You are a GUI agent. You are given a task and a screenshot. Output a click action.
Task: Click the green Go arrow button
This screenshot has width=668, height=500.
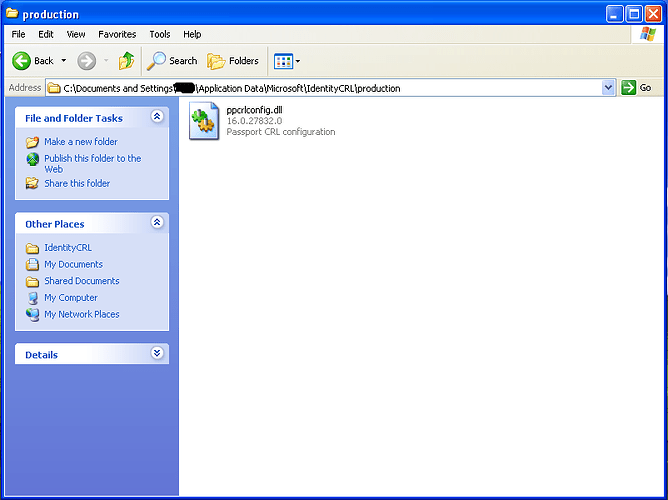[x=628, y=88]
